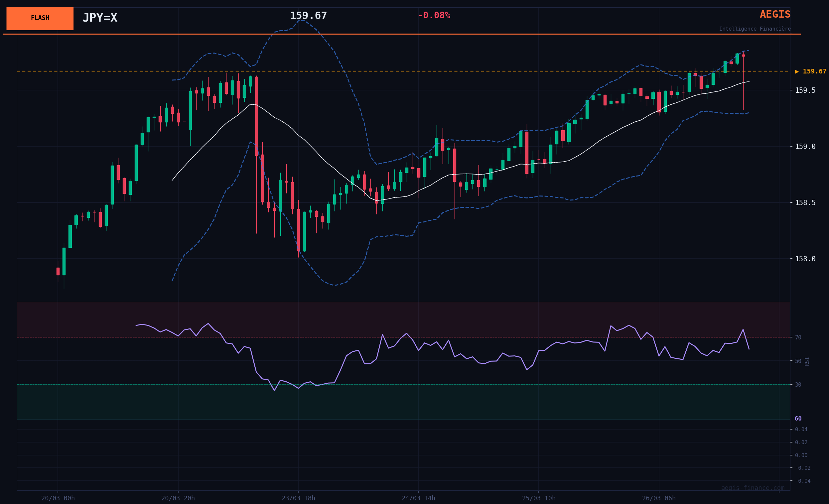Click the 23/03 18h time label

[298, 498]
